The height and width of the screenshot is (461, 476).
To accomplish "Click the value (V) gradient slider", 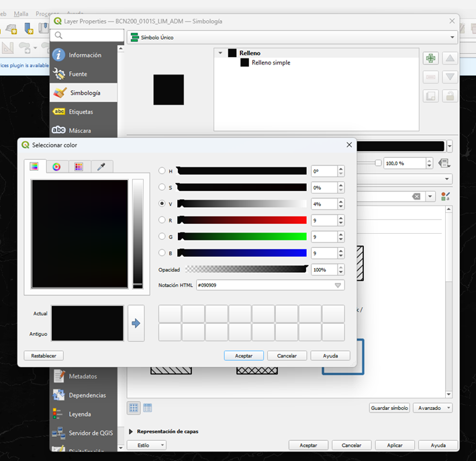I will click(242, 204).
